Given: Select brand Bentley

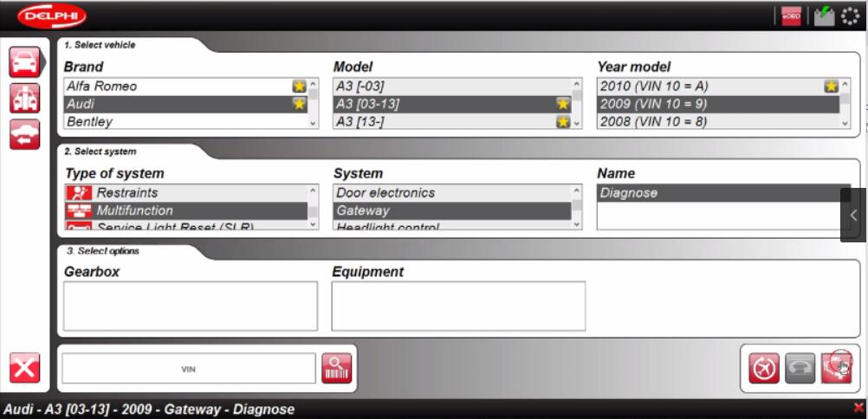Looking at the screenshot, I should click(x=185, y=122).
